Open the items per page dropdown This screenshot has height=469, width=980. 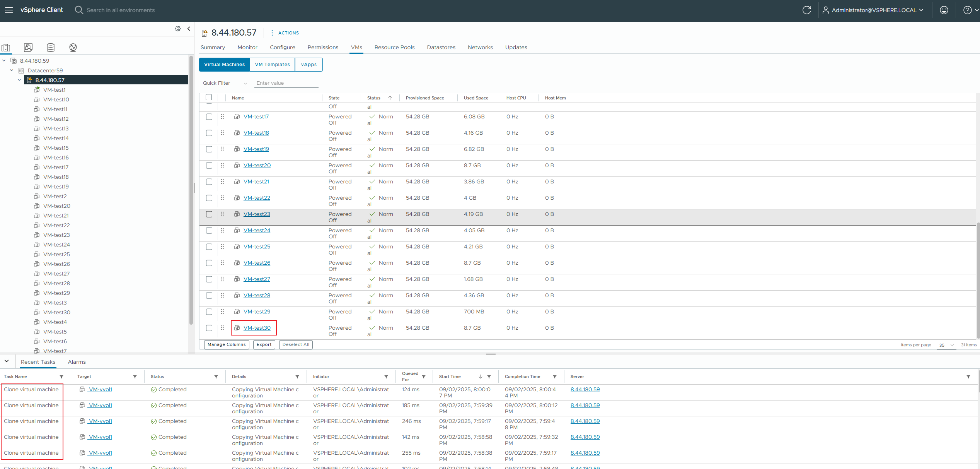pos(947,345)
